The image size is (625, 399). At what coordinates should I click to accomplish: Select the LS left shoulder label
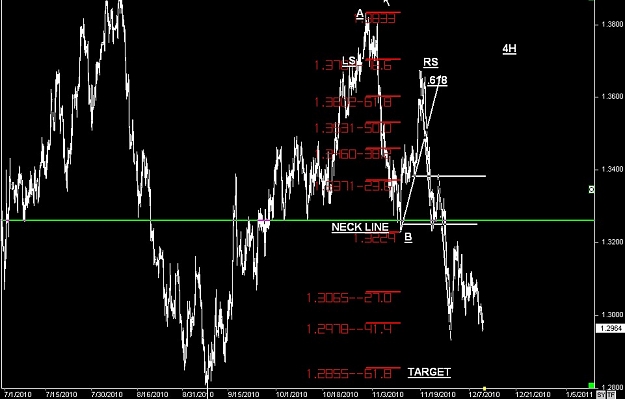point(349,61)
